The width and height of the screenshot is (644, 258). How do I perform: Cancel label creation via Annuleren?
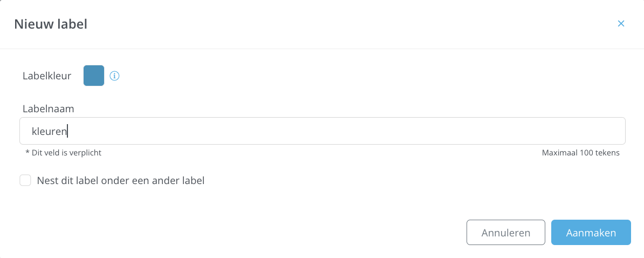tap(505, 233)
